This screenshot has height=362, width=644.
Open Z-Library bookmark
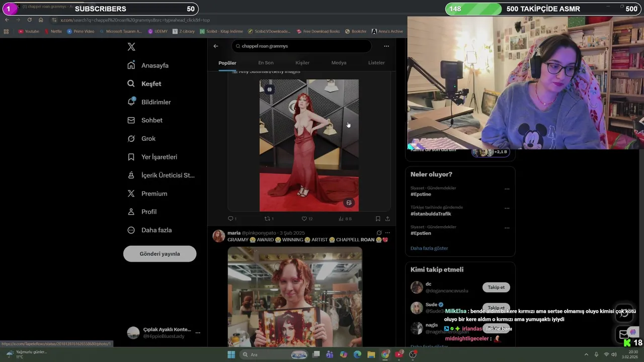tap(184, 31)
